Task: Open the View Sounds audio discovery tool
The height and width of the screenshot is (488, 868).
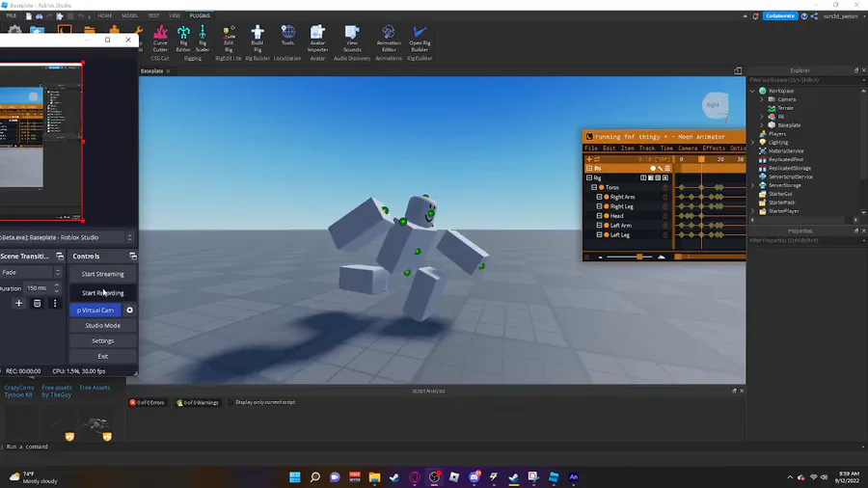Action: coord(352,39)
